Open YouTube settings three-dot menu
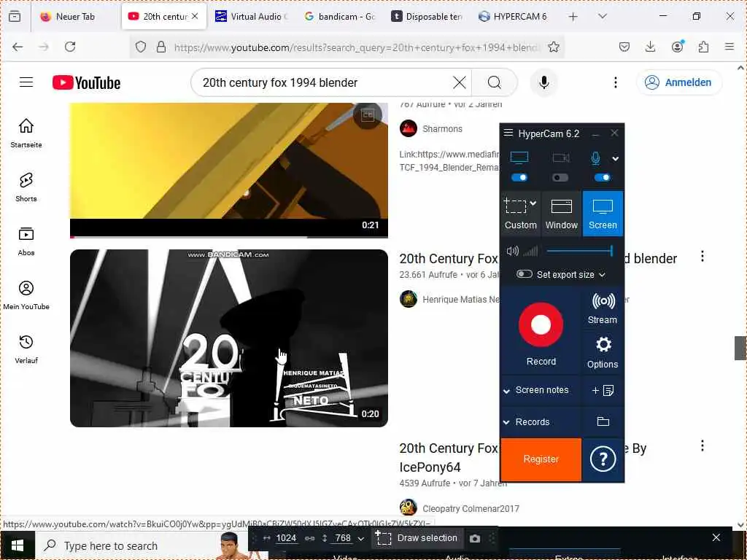The height and width of the screenshot is (560, 747). [616, 82]
